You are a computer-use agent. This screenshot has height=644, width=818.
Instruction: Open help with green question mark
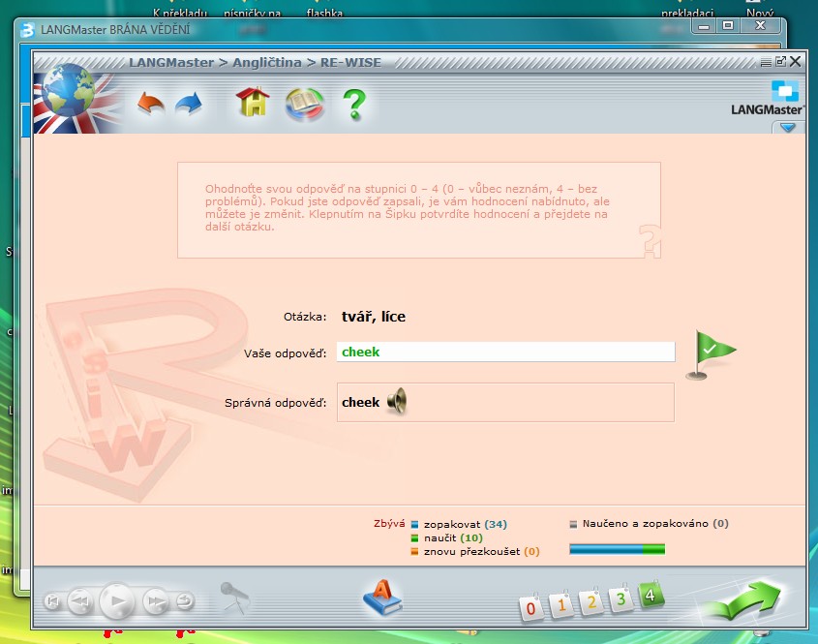(355, 103)
